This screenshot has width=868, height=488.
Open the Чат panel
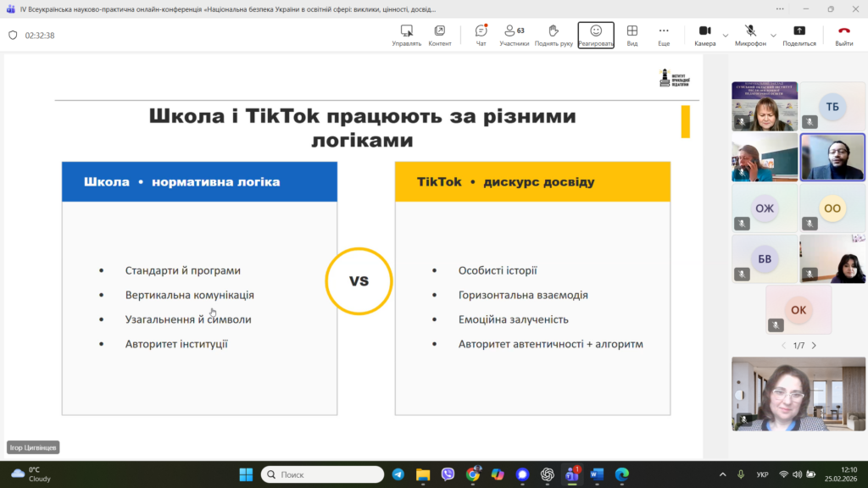click(x=481, y=35)
